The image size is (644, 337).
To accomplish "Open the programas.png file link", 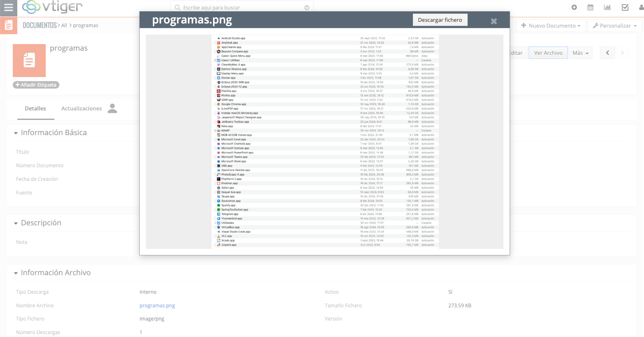I will [x=157, y=305].
